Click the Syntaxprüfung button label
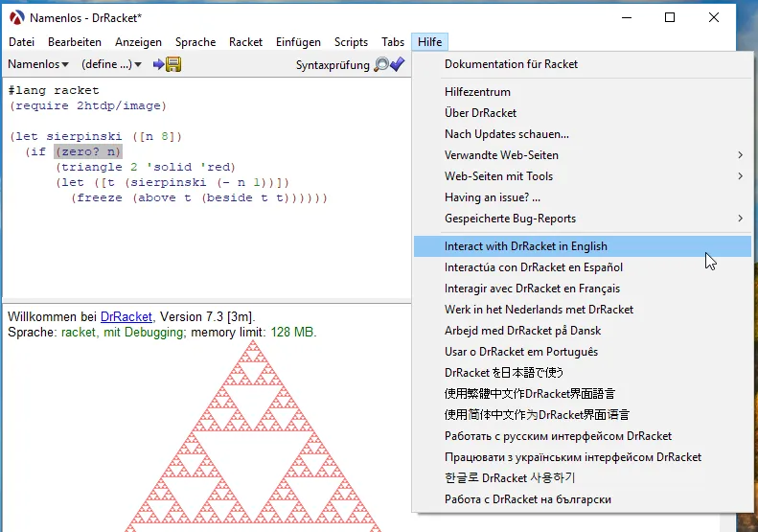The image size is (758, 532). pyautogui.click(x=333, y=65)
